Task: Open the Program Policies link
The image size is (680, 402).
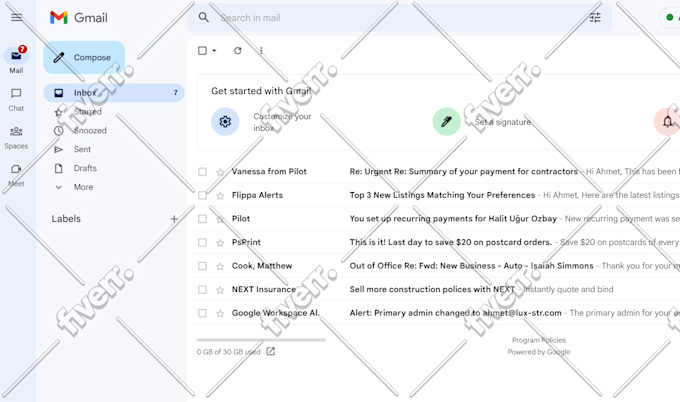Action: 539,340
